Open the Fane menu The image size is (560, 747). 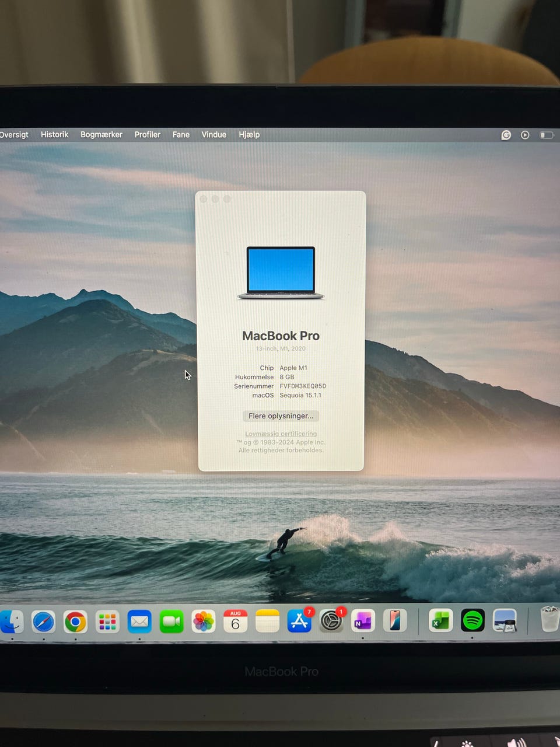(181, 135)
